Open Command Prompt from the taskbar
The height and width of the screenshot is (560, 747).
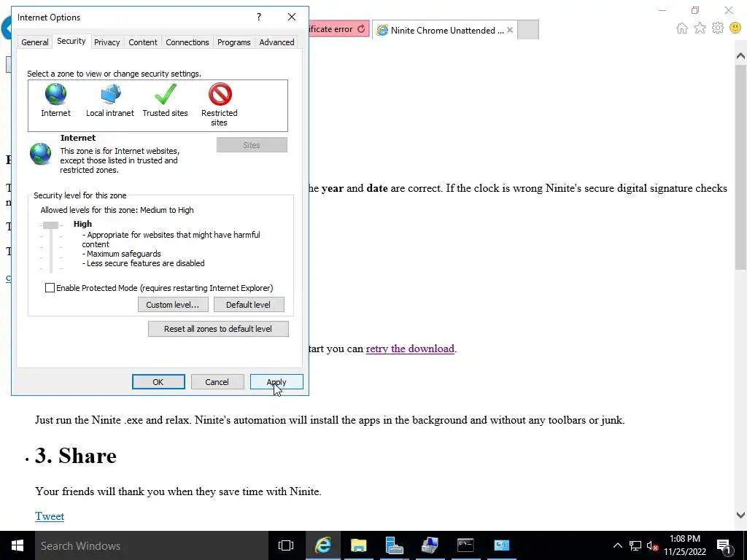tap(465, 545)
